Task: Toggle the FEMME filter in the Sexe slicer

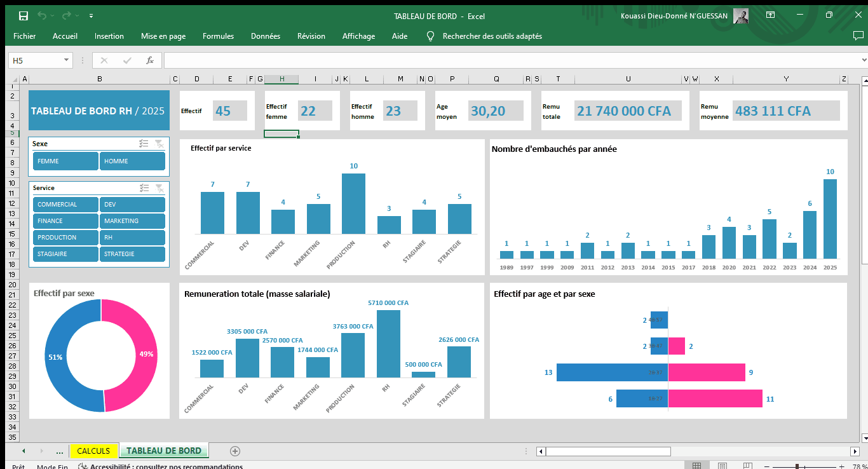Action: pyautogui.click(x=65, y=161)
